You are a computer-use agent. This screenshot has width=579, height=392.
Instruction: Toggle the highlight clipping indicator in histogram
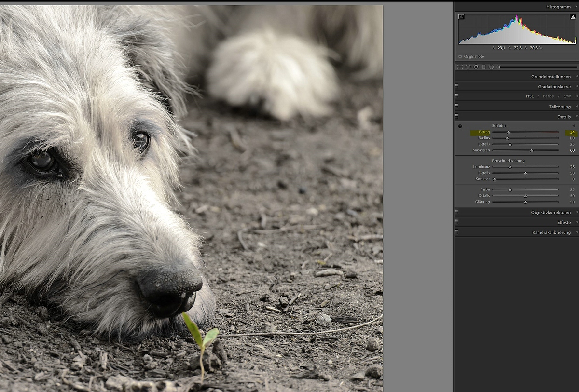click(x=573, y=17)
